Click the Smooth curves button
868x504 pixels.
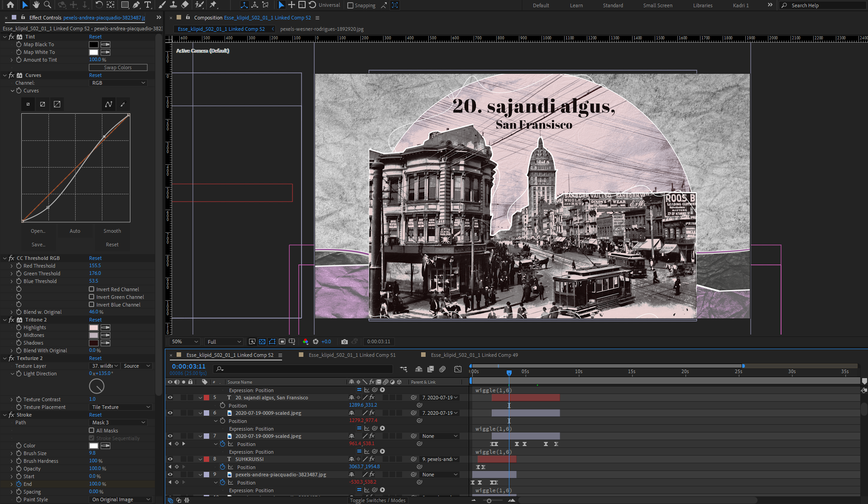(x=112, y=231)
